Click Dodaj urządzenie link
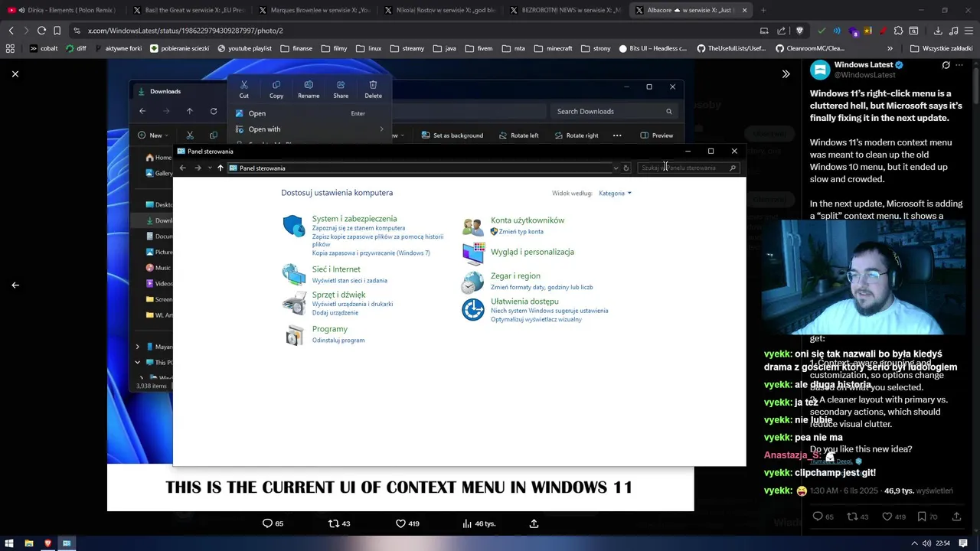This screenshot has width=980, height=551. coord(335,313)
